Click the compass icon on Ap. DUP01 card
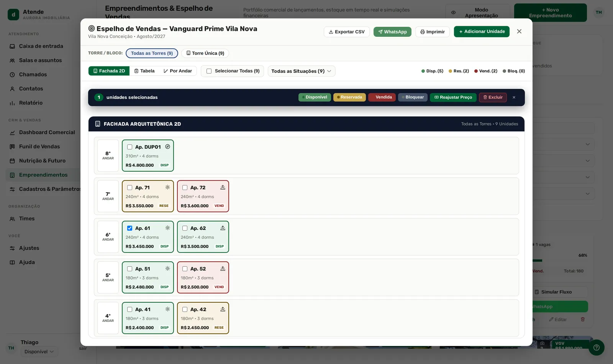613x364 pixels. 167,147
